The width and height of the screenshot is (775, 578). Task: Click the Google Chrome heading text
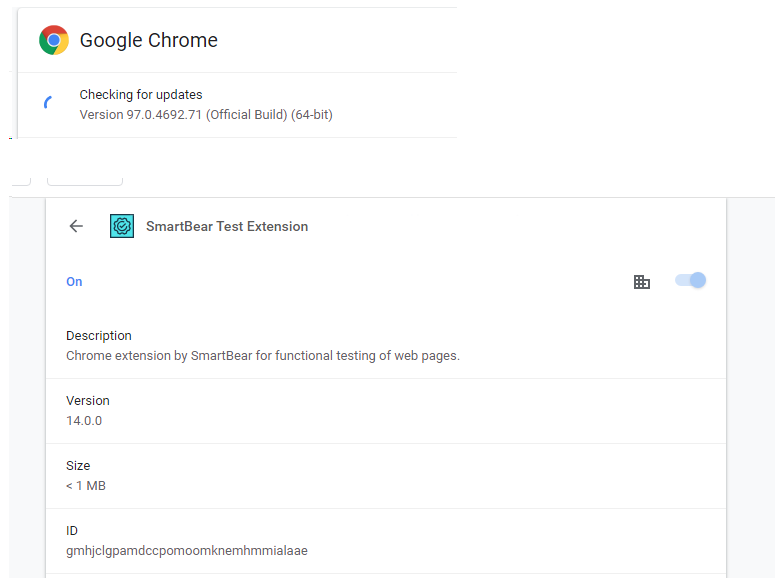click(148, 40)
